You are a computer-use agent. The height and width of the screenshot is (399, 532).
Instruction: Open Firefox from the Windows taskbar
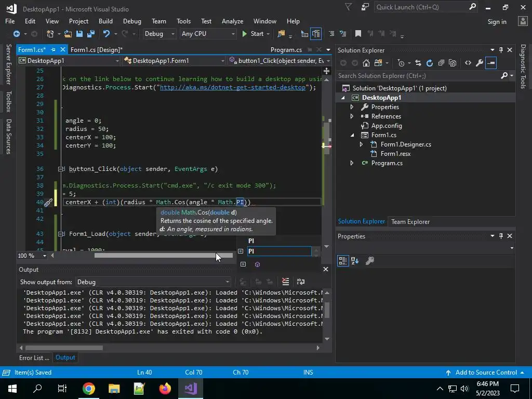[x=165, y=388]
